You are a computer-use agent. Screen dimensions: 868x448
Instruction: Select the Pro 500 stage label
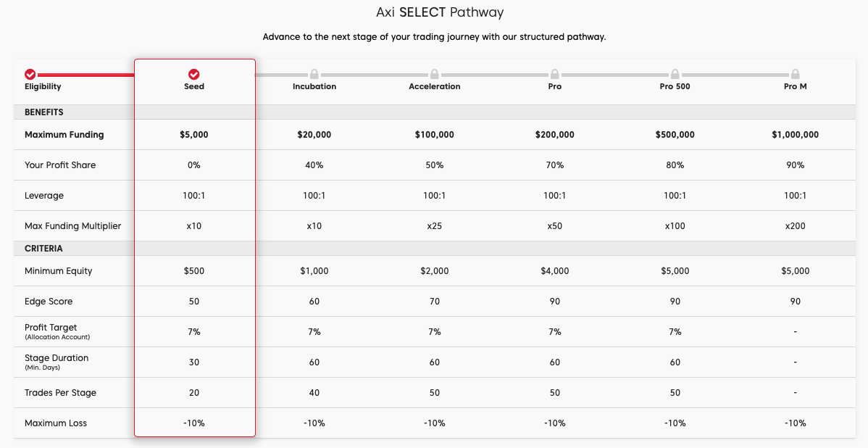click(675, 86)
